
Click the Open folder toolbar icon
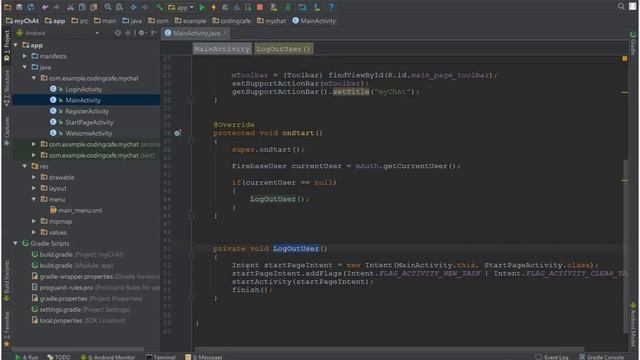(8, 7)
